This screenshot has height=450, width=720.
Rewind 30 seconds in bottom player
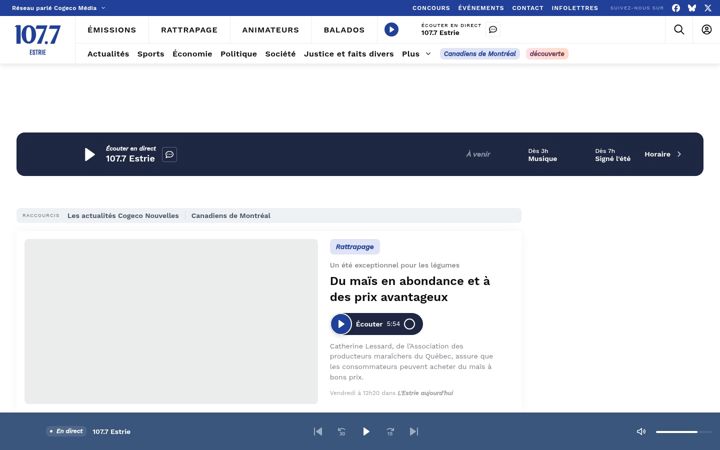click(x=342, y=432)
